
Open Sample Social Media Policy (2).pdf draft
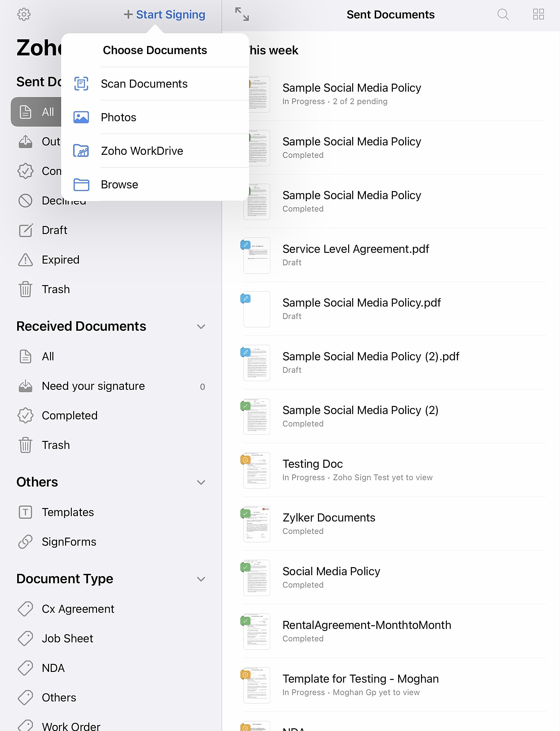point(391,363)
